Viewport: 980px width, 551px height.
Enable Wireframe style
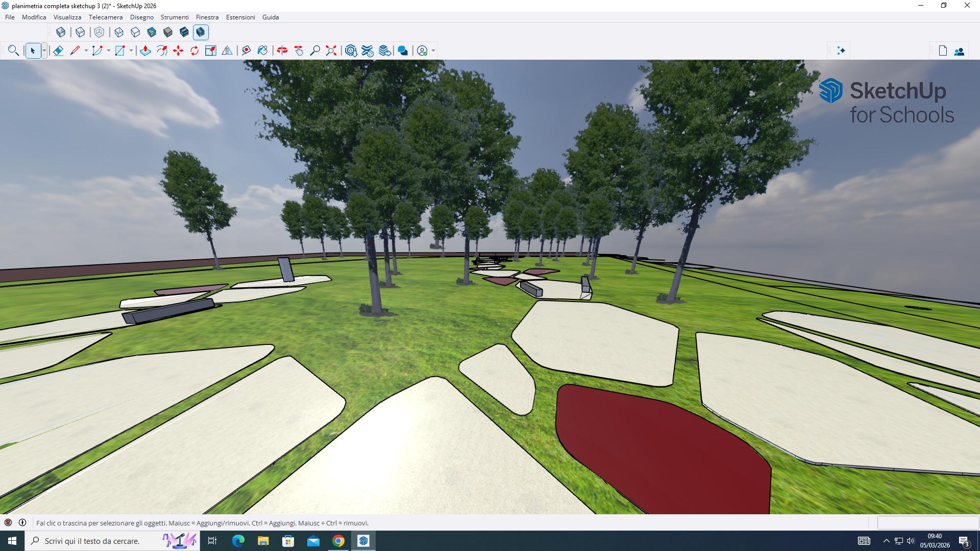click(x=119, y=32)
